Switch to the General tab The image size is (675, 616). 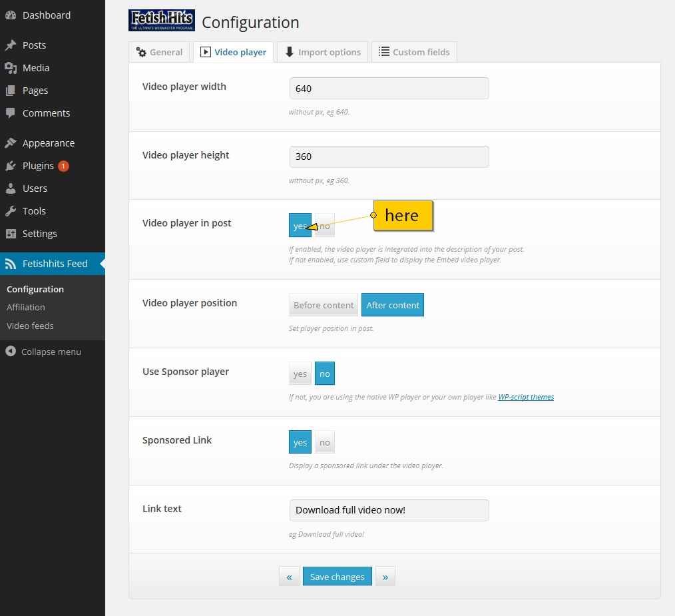pos(159,52)
